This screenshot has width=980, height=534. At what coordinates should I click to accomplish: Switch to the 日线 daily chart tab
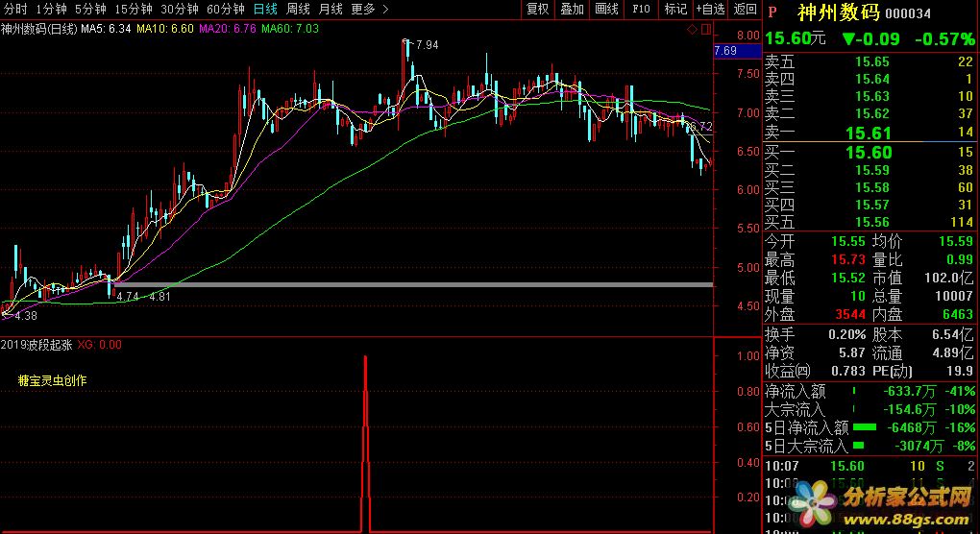pyautogui.click(x=265, y=9)
